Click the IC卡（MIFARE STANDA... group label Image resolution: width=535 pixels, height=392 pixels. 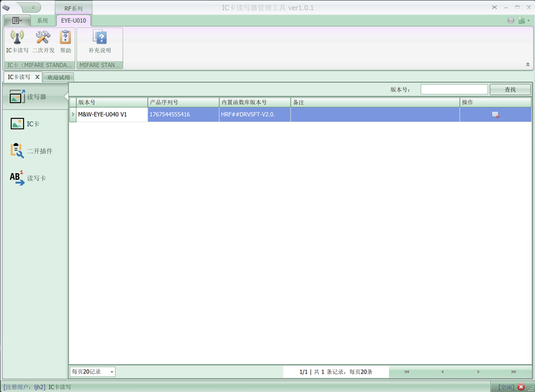[39, 65]
